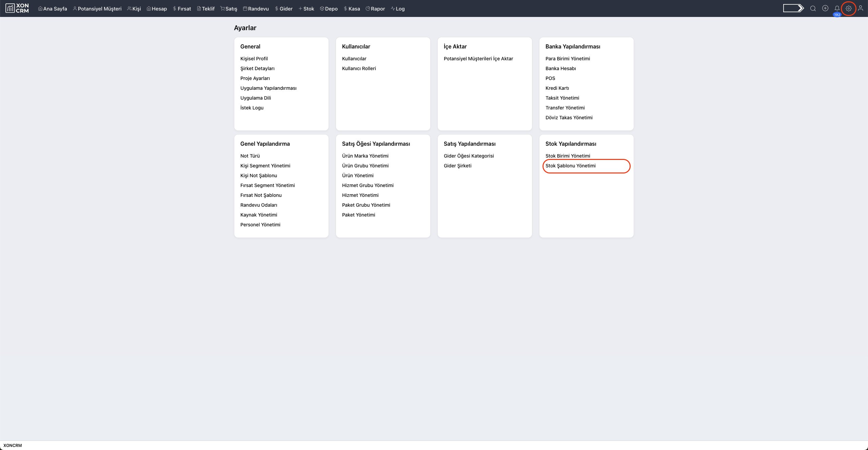Open the Teklif menu item
868x450 pixels.
click(x=206, y=9)
